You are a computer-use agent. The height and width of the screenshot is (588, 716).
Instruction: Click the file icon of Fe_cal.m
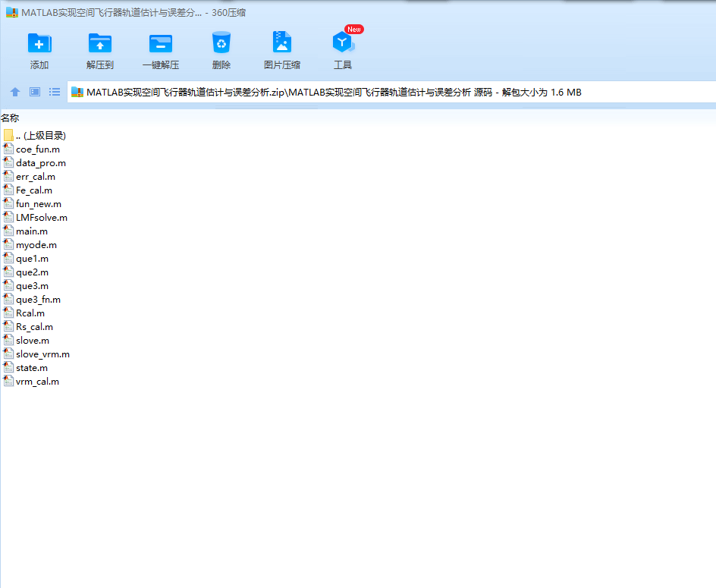pos(8,190)
